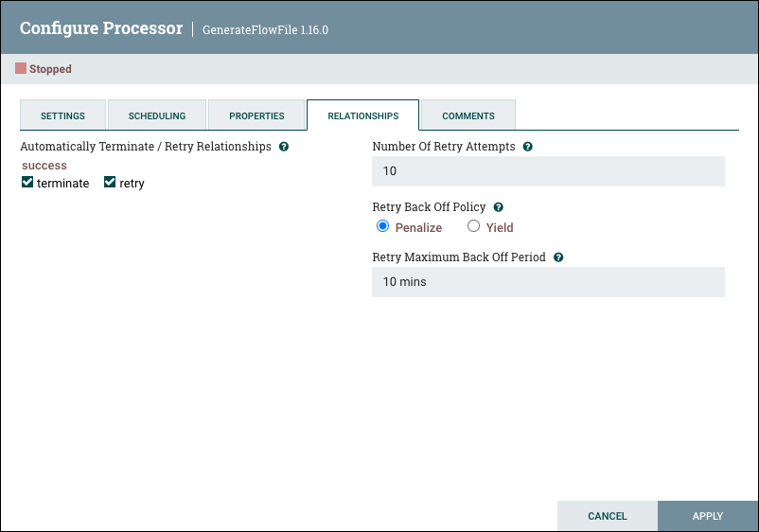
Task: Click the Retry Maximum Back Off Period field
Action: click(x=548, y=282)
